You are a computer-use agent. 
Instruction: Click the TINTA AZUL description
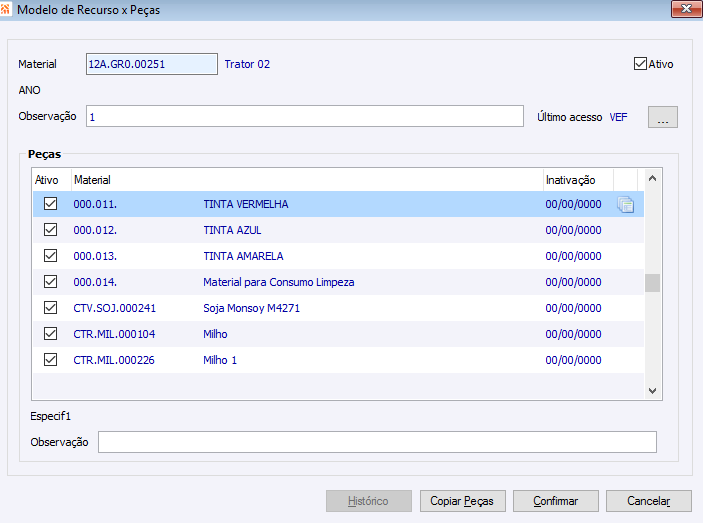[x=232, y=230]
